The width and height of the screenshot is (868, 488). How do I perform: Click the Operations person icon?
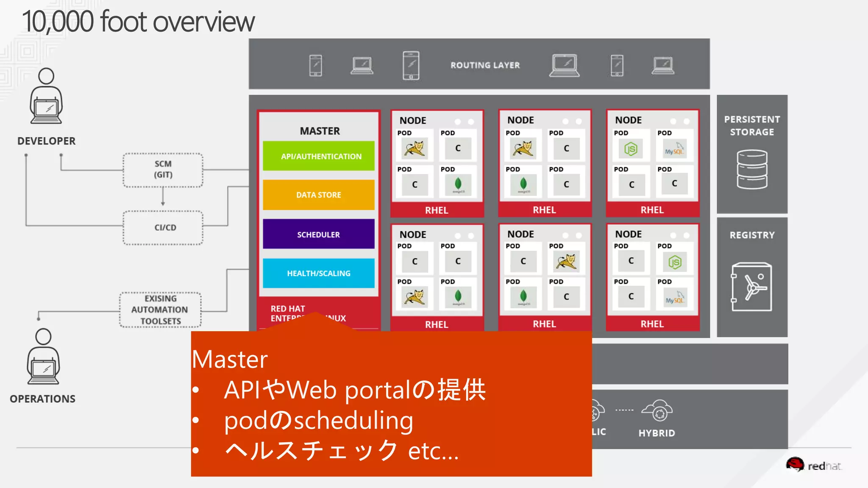coord(43,356)
